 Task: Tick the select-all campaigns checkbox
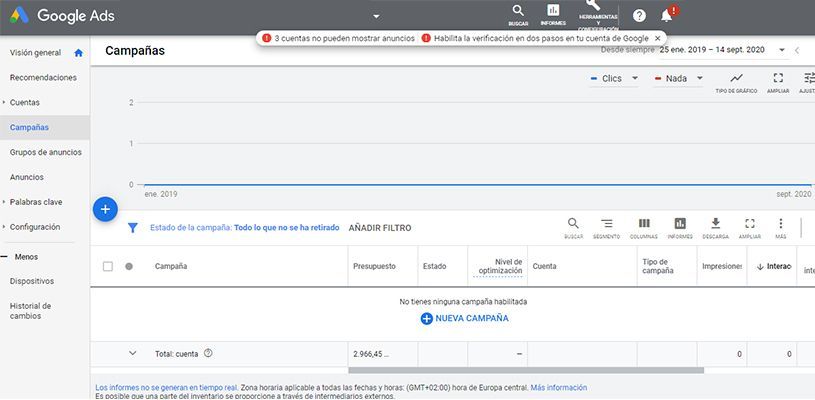pos(108,266)
